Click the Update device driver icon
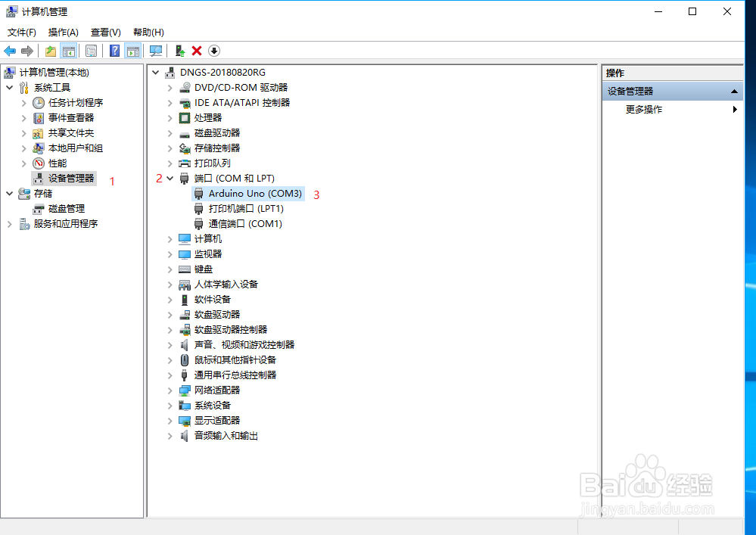The image size is (756, 535). click(180, 51)
